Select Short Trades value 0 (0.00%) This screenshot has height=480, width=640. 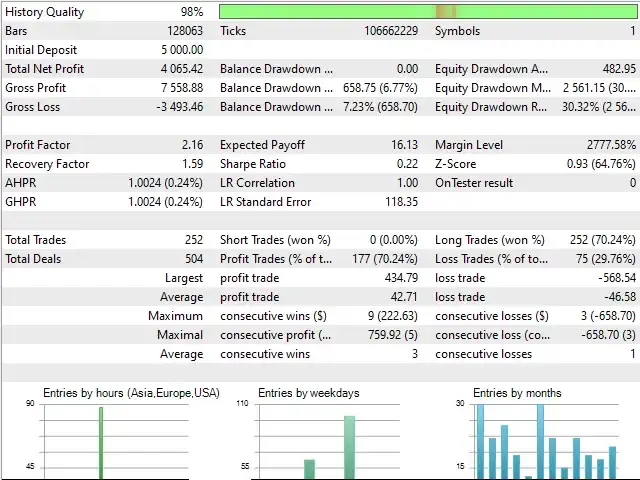394,240
